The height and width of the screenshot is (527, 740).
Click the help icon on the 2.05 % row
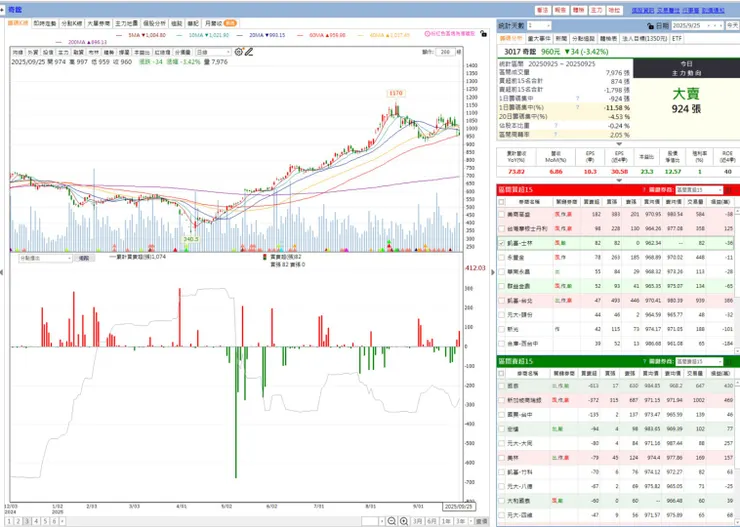coord(555,134)
